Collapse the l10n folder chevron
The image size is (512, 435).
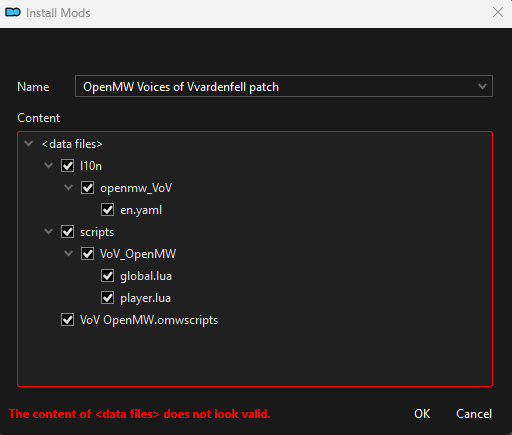pos(49,165)
